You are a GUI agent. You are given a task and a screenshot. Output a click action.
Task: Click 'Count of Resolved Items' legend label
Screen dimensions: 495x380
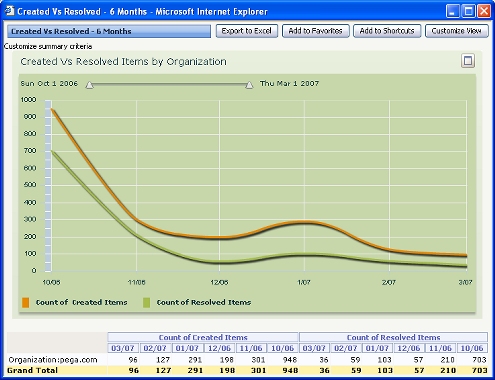pyautogui.click(x=204, y=302)
